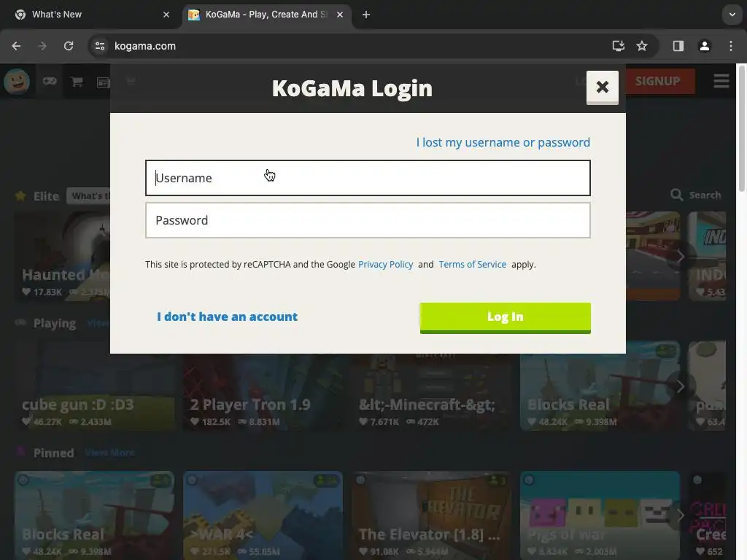Reload the kogama.com page
This screenshot has height=560, width=747.
click(x=69, y=46)
